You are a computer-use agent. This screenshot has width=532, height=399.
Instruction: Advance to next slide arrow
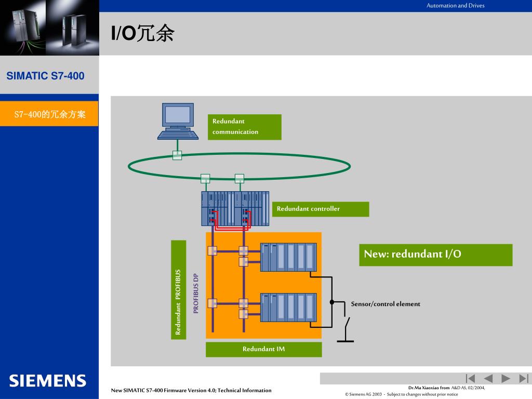pos(506,378)
